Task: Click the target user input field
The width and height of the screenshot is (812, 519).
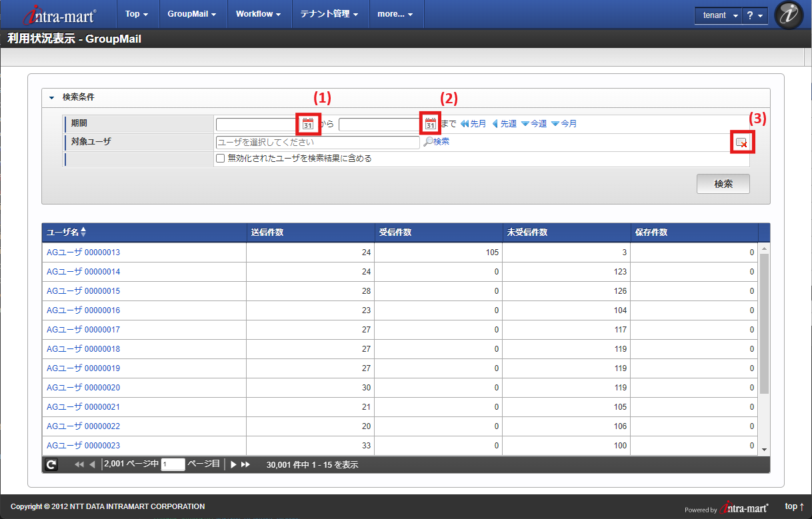Action: 317,143
